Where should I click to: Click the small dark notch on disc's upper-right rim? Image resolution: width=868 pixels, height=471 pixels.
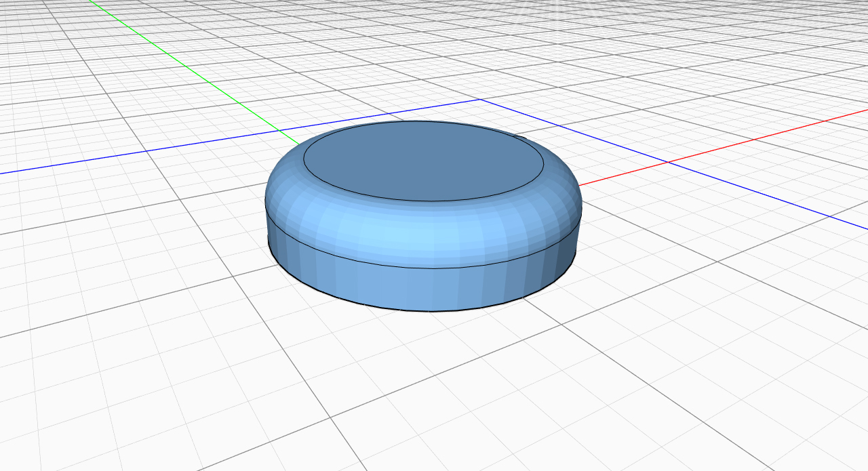[521, 138]
